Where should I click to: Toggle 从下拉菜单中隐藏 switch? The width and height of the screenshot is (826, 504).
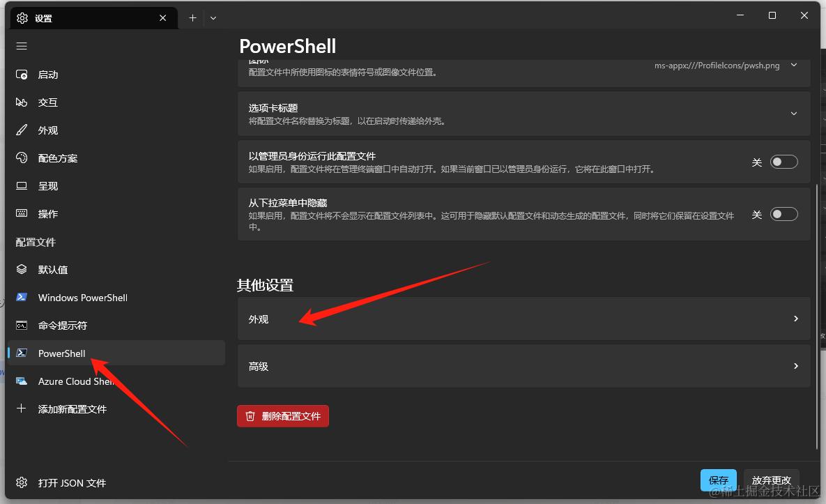point(784,214)
